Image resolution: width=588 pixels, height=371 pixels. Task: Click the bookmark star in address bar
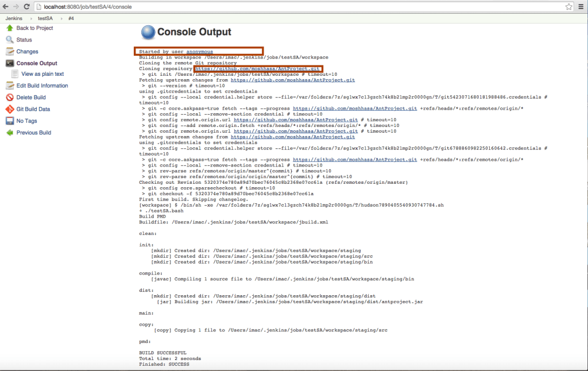(x=568, y=6)
